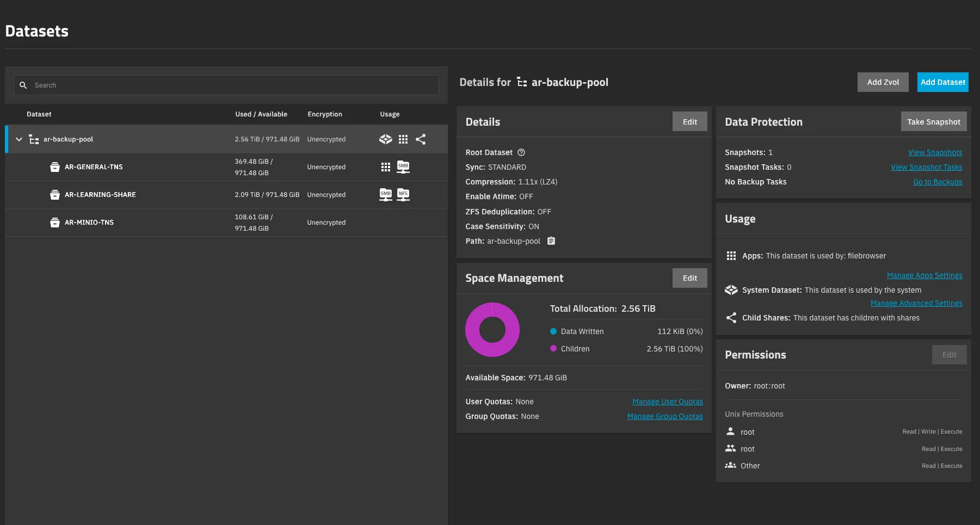The width and height of the screenshot is (980, 525).
Task: Select the AR-LEARNING-SHARE dataset
Action: 100,195
